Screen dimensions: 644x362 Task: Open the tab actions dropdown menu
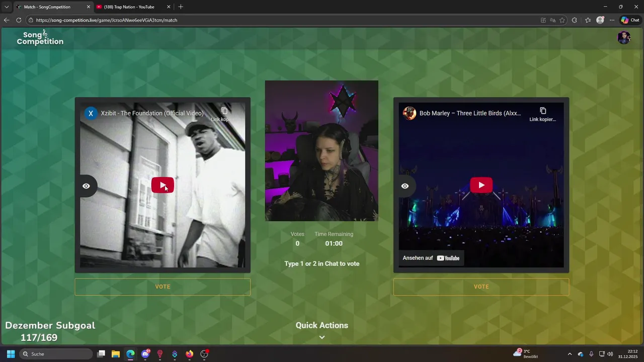(x=7, y=7)
